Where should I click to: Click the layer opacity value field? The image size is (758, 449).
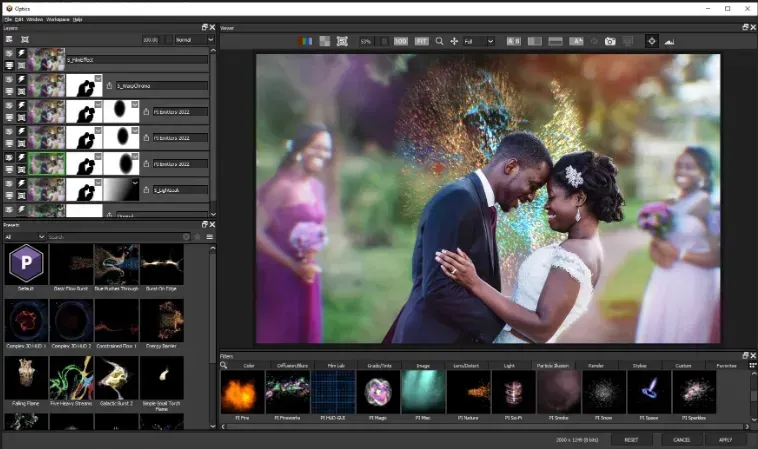[150, 39]
